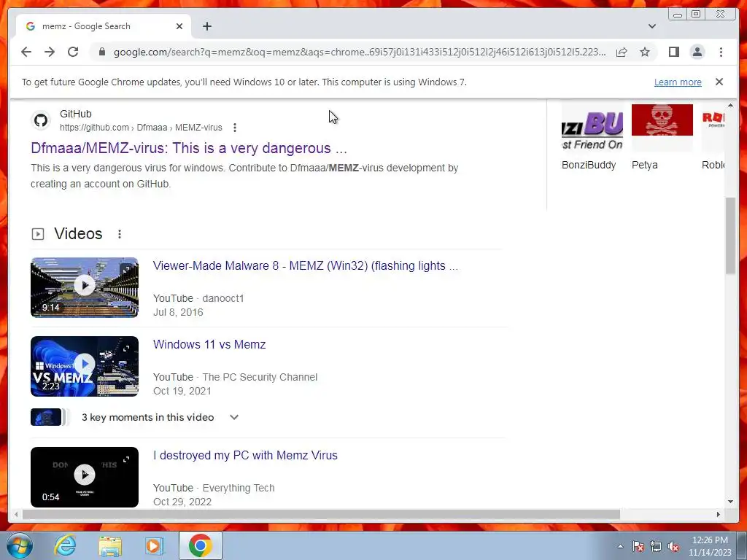Select the memz - Google Search tab
Viewport: 747px width, 560px height.
coord(104,26)
